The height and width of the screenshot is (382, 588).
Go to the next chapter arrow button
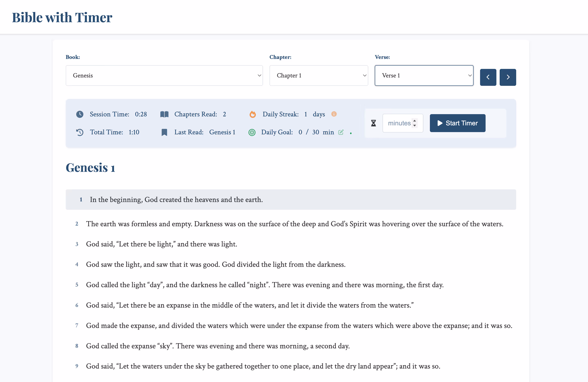pyautogui.click(x=508, y=77)
